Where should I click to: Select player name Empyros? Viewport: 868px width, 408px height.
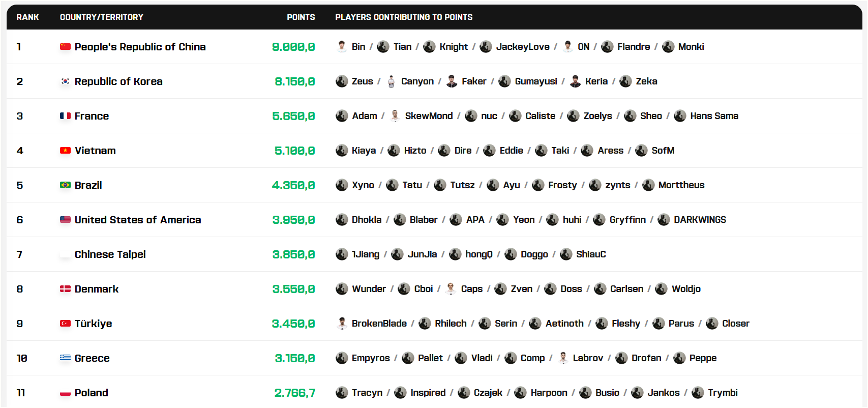(371, 358)
